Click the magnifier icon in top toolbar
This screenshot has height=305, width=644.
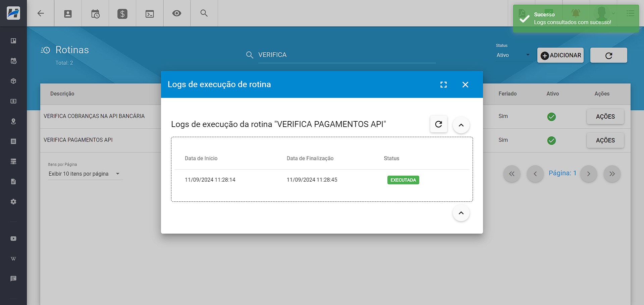point(204,13)
